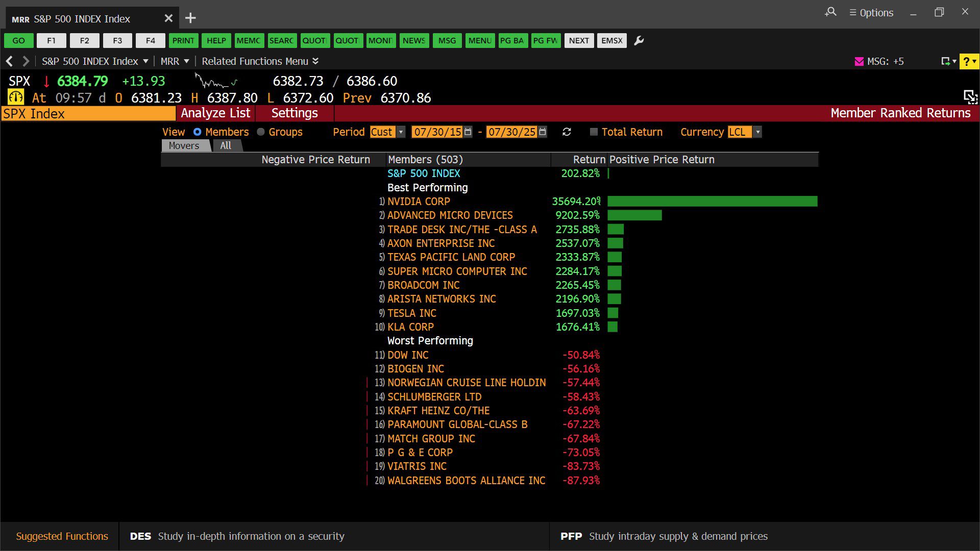This screenshot has width=980, height=551.
Task: Go back with the left arrow
Action: click(x=9, y=61)
